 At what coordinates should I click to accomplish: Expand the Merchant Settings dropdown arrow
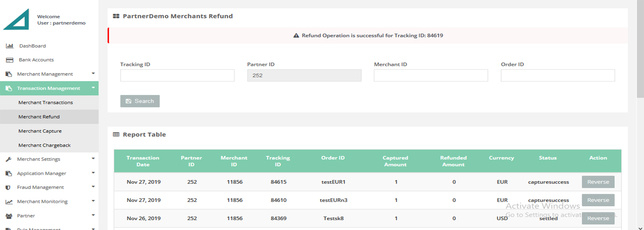[x=93, y=159]
